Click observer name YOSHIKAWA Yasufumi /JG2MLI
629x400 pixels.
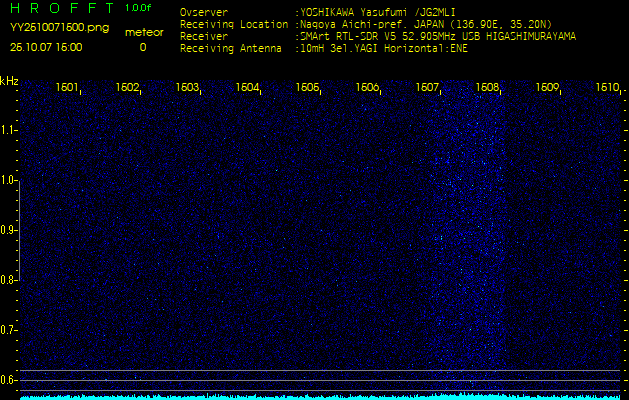pyautogui.click(x=377, y=13)
